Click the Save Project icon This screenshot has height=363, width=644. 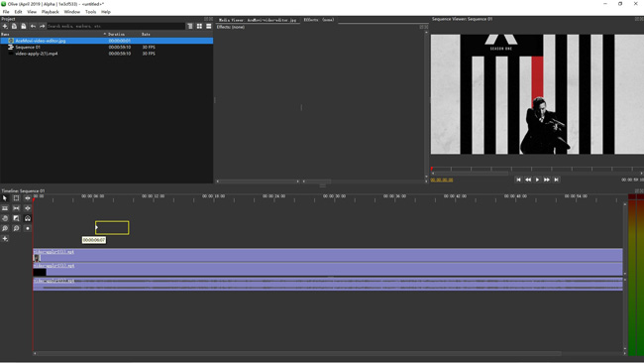(x=24, y=26)
